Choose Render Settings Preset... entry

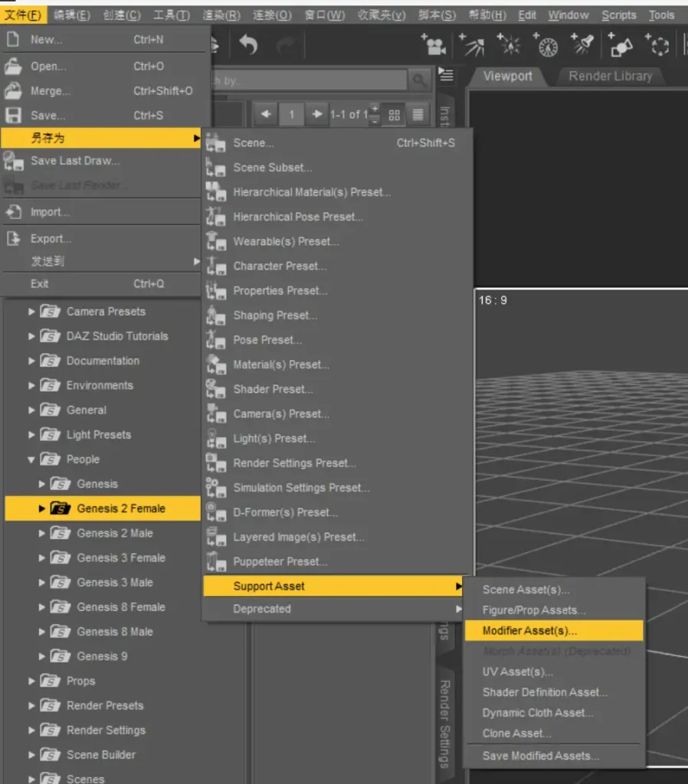pyautogui.click(x=337, y=463)
